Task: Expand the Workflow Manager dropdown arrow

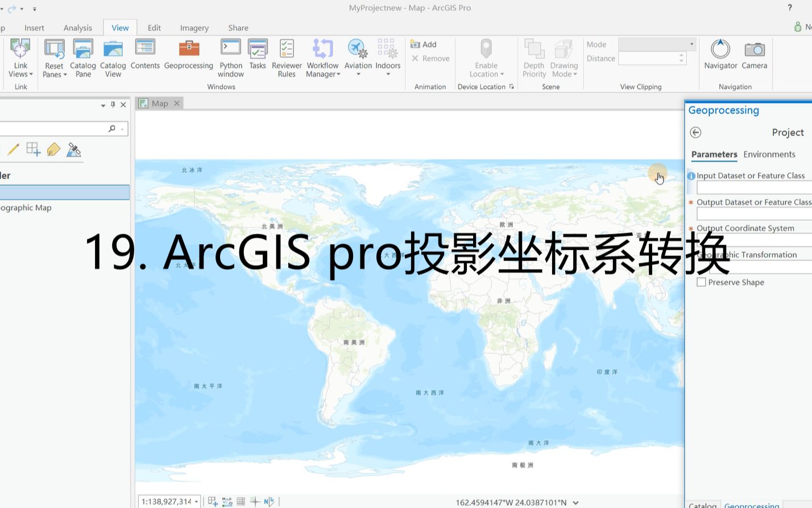Action: [338, 75]
